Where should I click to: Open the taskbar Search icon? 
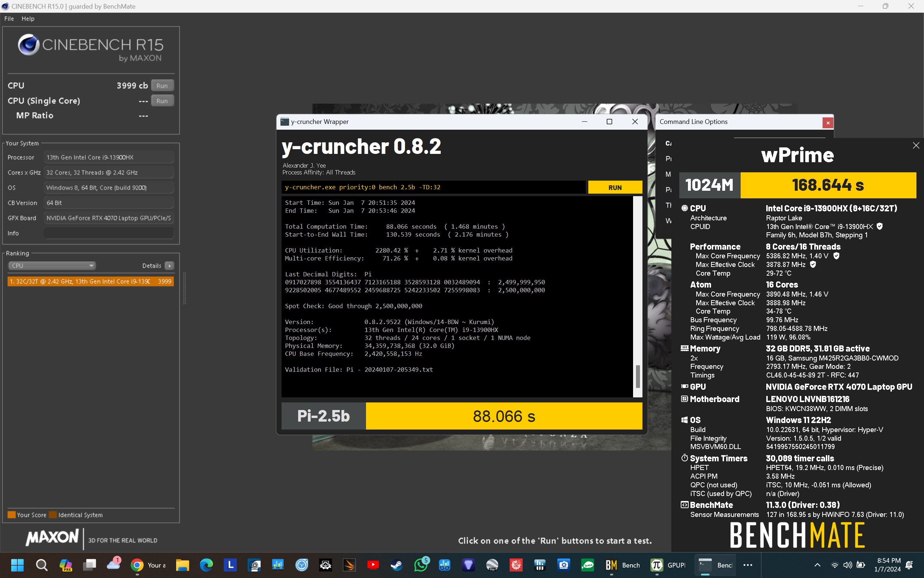coord(42,565)
